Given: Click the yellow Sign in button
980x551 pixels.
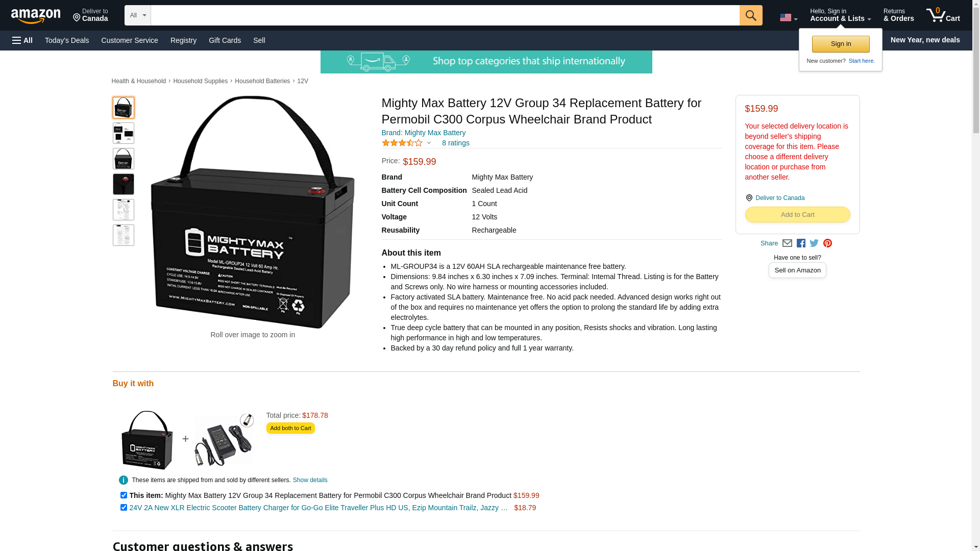Looking at the screenshot, I should (x=841, y=44).
